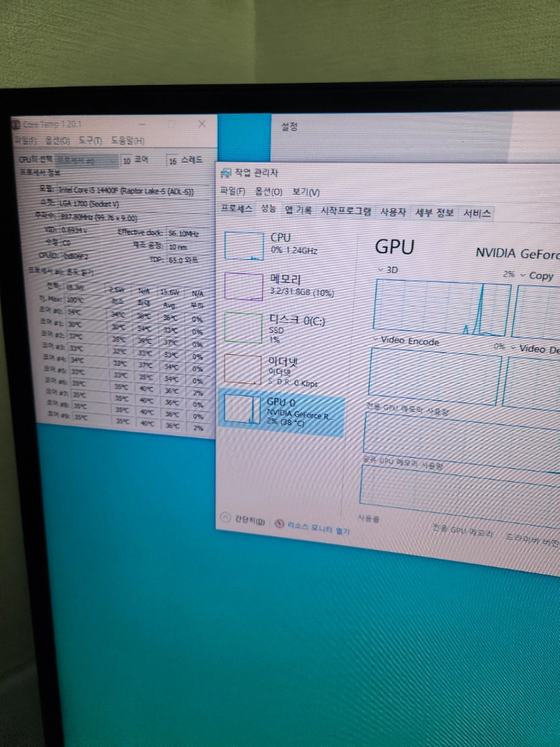Switch to the 프로세스 tab
The width and height of the screenshot is (560, 747).
click(x=237, y=208)
